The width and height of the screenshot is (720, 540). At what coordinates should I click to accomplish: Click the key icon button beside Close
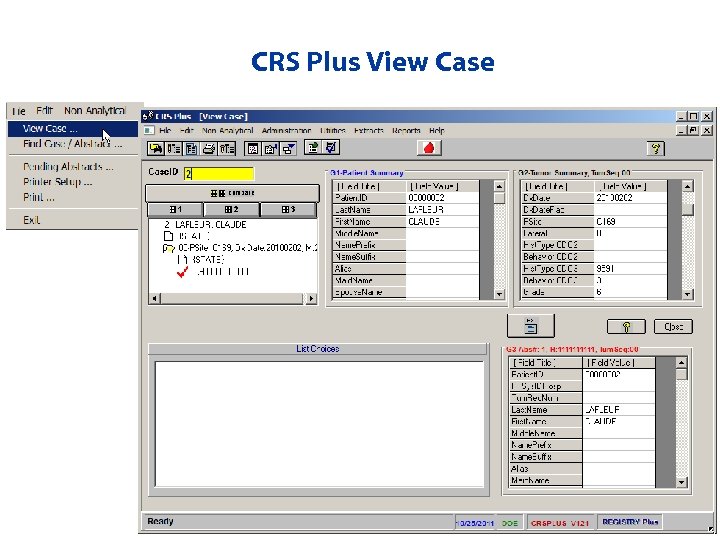[626, 326]
